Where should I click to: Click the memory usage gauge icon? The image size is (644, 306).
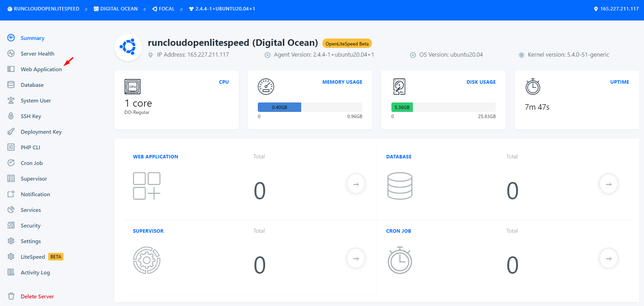click(x=266, y=86)
